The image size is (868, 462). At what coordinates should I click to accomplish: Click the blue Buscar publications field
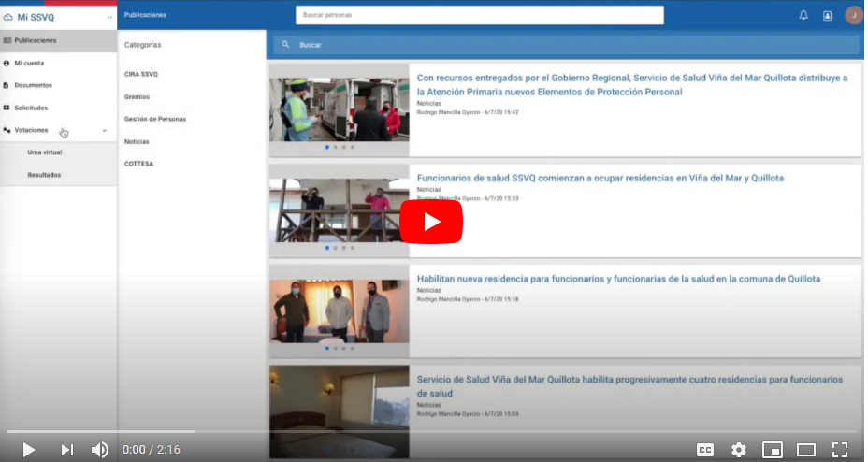pos(565,45)
